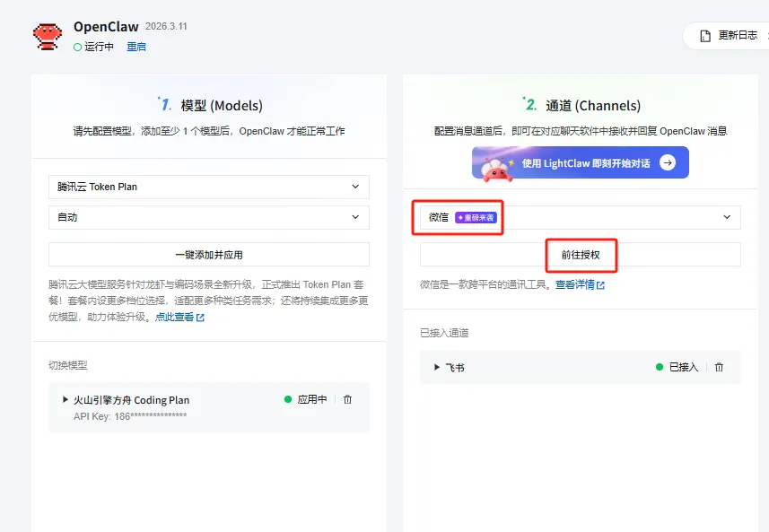Open the 腾讯云 Token Plan dropdown
The height and width of the screenshot is (532, 769).
click(209, 187)
